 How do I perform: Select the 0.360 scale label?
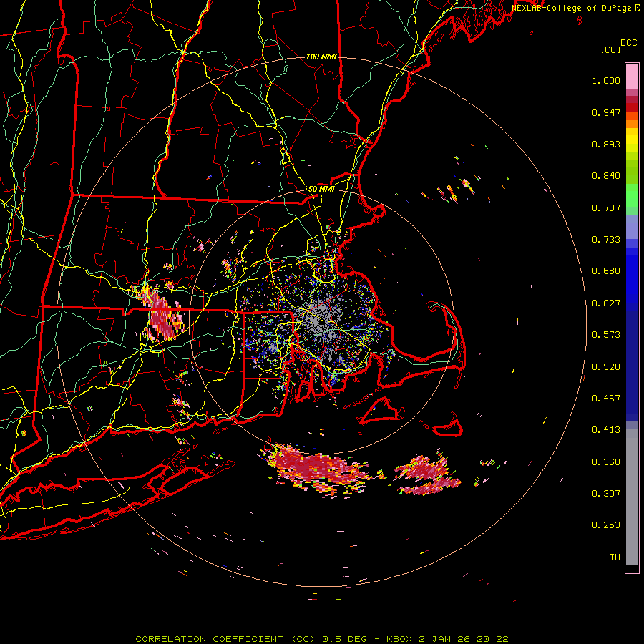(606, 462)
